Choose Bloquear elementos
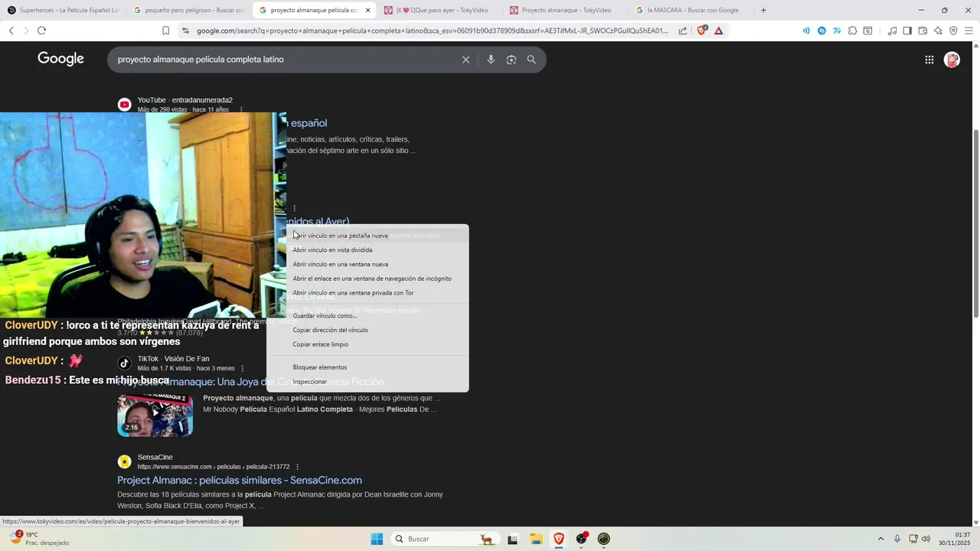The image size is (980, 551). (x=367, y=367)
